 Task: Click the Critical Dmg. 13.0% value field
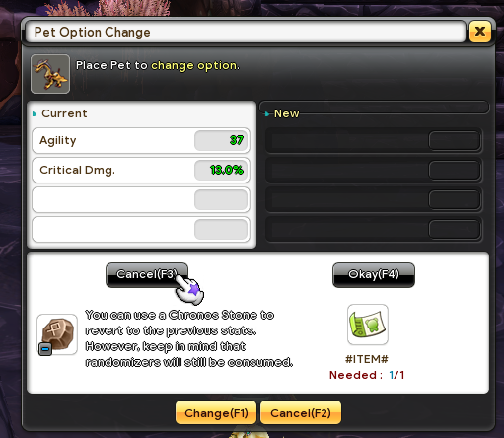(221, 170)
